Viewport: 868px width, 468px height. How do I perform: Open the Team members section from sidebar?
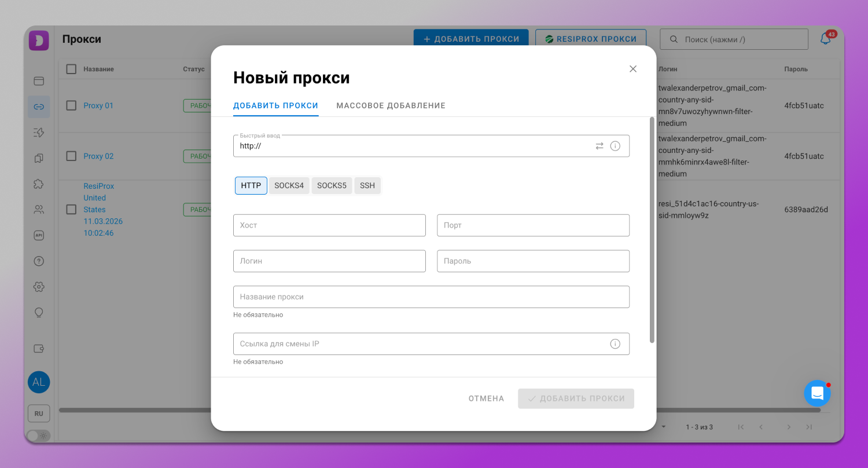tap(38, 209)
